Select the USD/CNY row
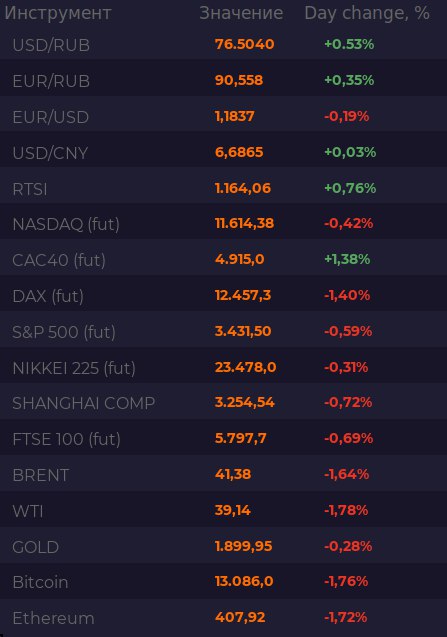 tap(224, 152)
